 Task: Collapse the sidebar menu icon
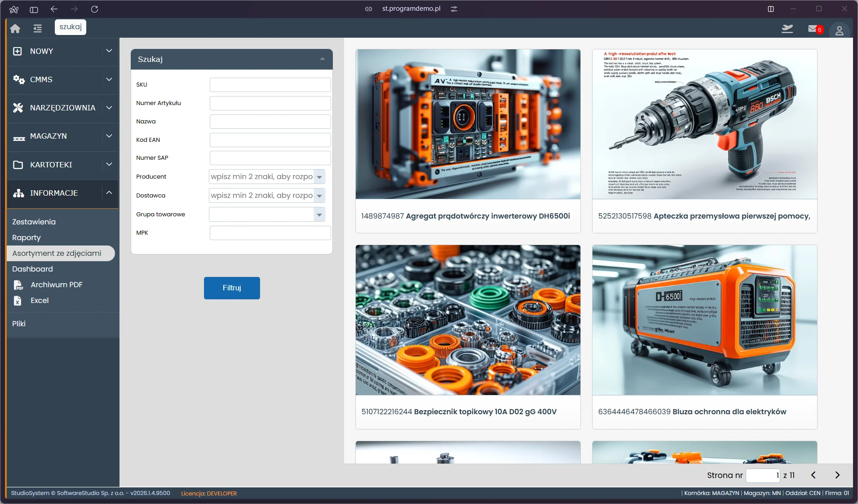coord(38,29)
